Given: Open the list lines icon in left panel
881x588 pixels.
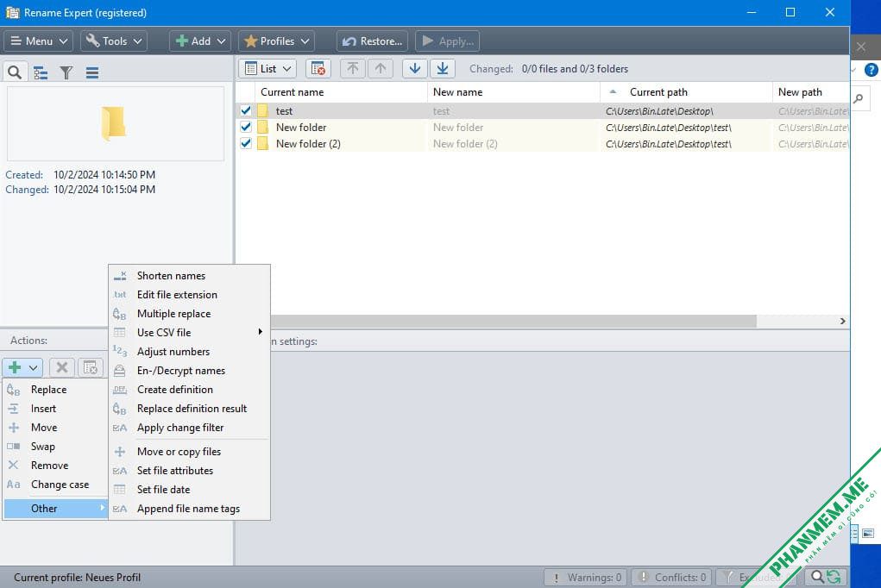Looking at the screenshot, I should [92, 72].
